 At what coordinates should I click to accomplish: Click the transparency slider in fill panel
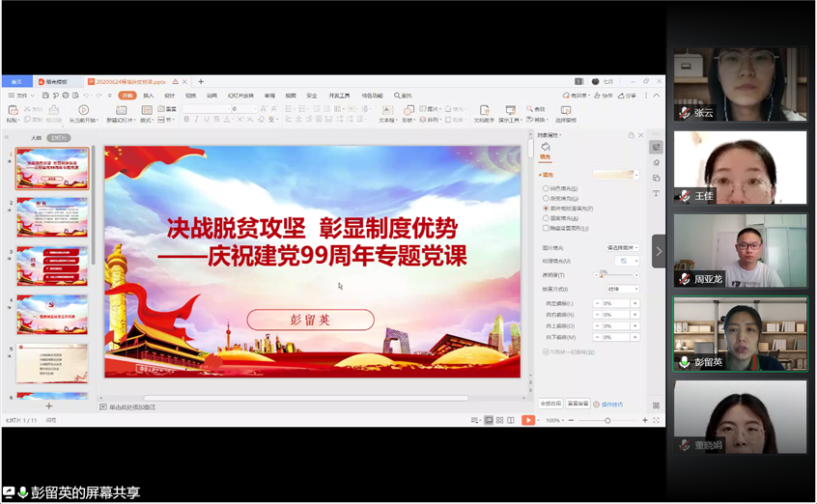[x=616, y=275]
